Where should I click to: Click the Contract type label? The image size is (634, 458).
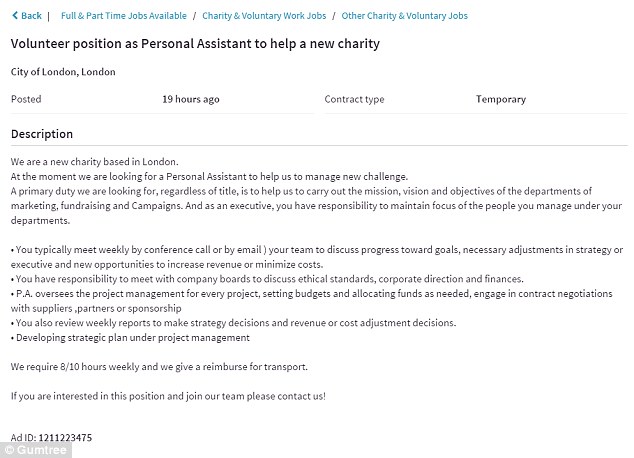point(354,100)
